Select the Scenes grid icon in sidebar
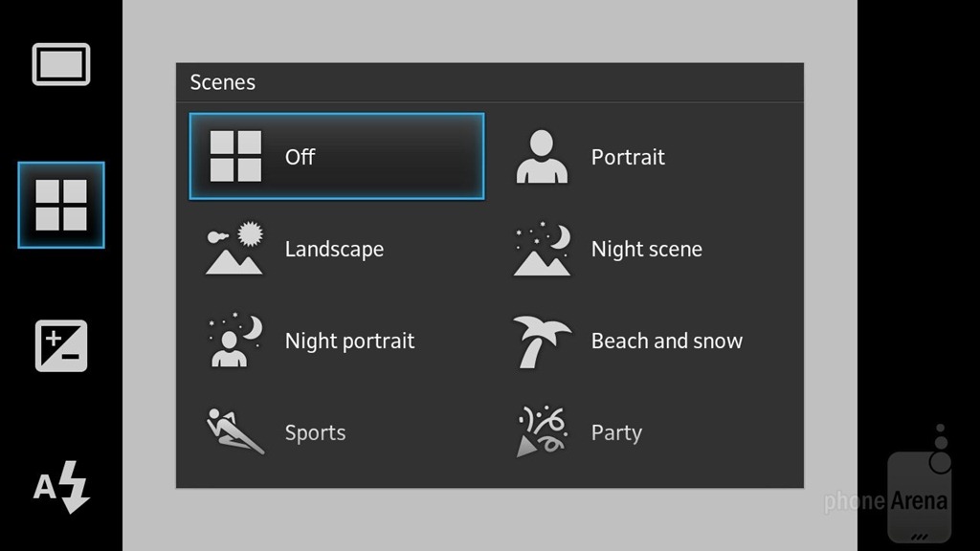980x551 pixels. point(61,205)
